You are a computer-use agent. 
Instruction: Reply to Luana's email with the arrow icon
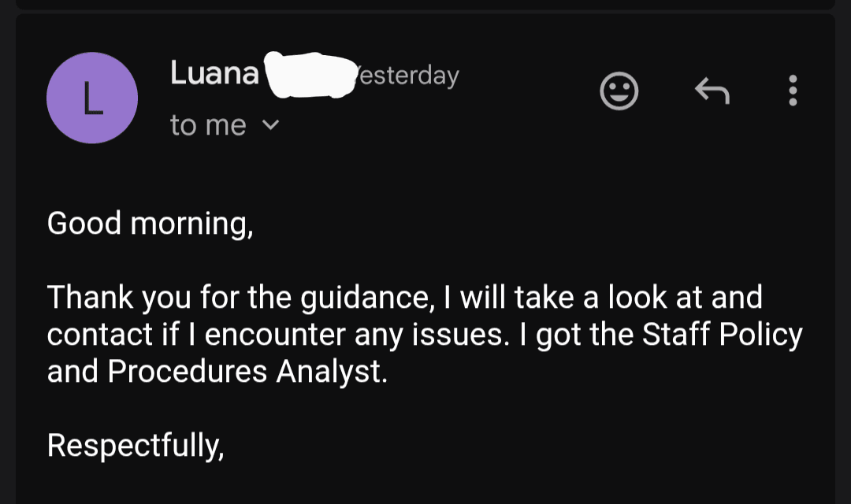712,91
